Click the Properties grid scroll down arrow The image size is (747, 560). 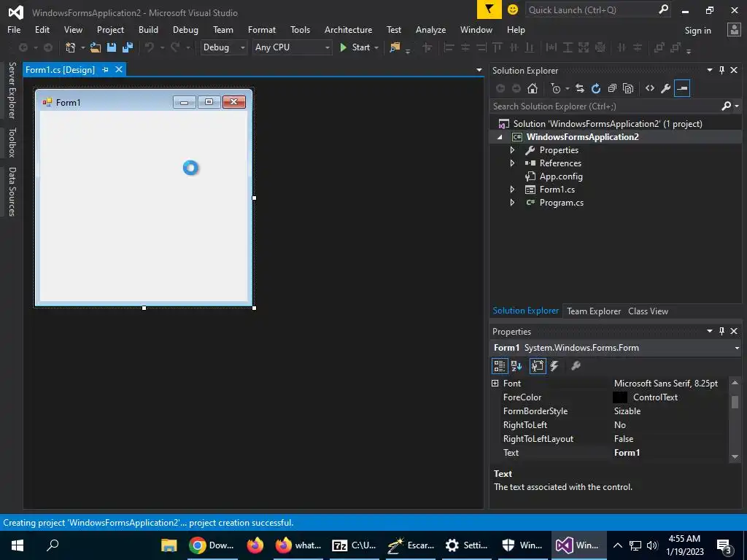(x=735, y=456)
